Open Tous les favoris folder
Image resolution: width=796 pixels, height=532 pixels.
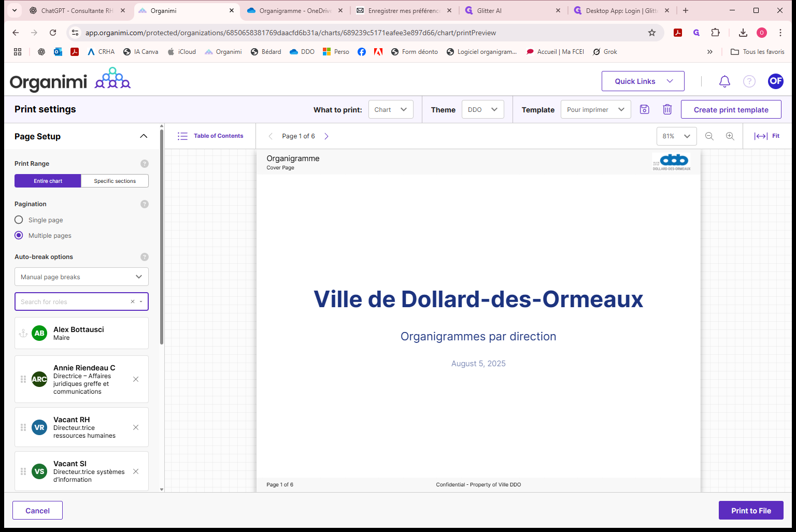tap(757, 52)
